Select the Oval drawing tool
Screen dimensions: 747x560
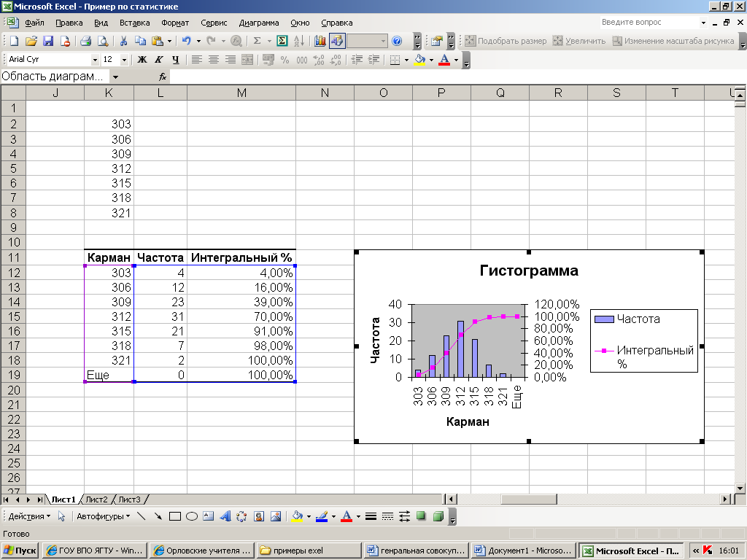click(192, 516)
